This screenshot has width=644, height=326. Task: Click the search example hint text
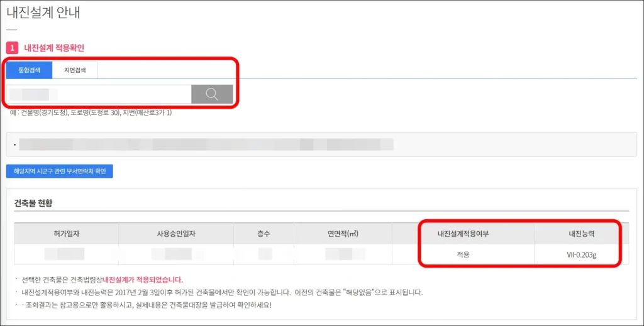91,112
